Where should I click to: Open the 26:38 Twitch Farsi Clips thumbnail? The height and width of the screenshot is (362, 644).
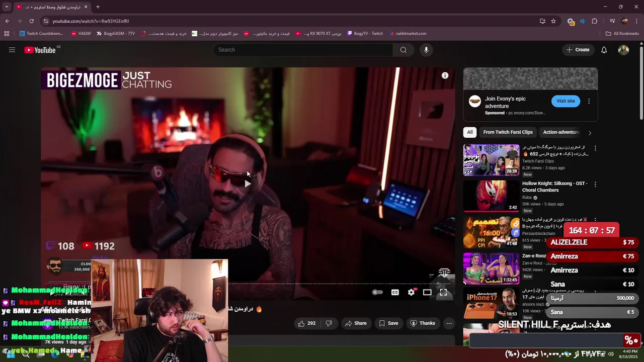491,160
